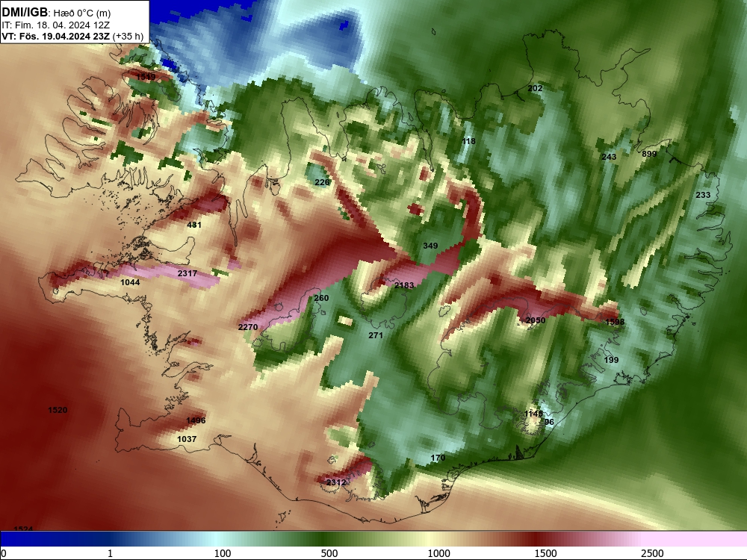747x560 pixels.
Task: Click the map value 431
Action: click(194, 225)
